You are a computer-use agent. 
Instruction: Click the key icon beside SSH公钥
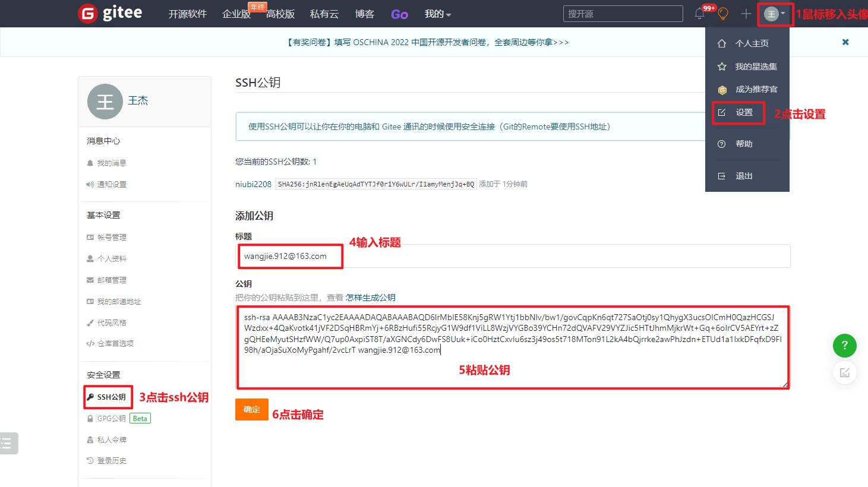tap(90, 397)
